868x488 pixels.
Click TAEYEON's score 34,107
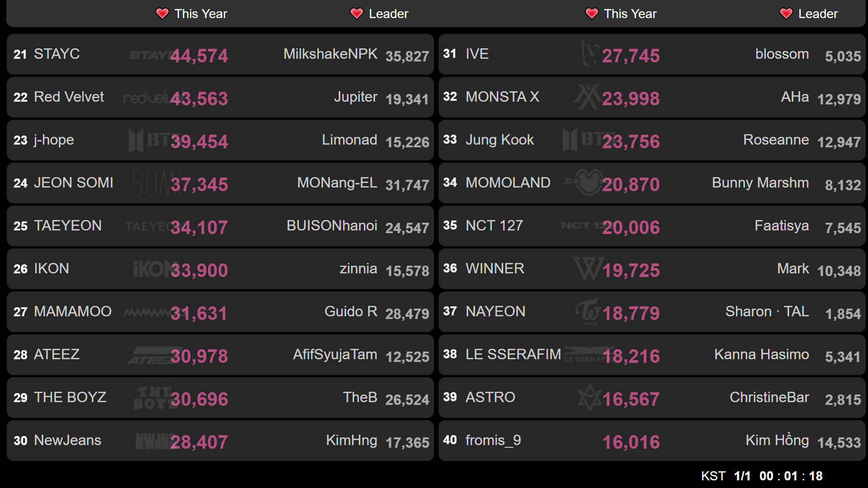click(199, 227)
